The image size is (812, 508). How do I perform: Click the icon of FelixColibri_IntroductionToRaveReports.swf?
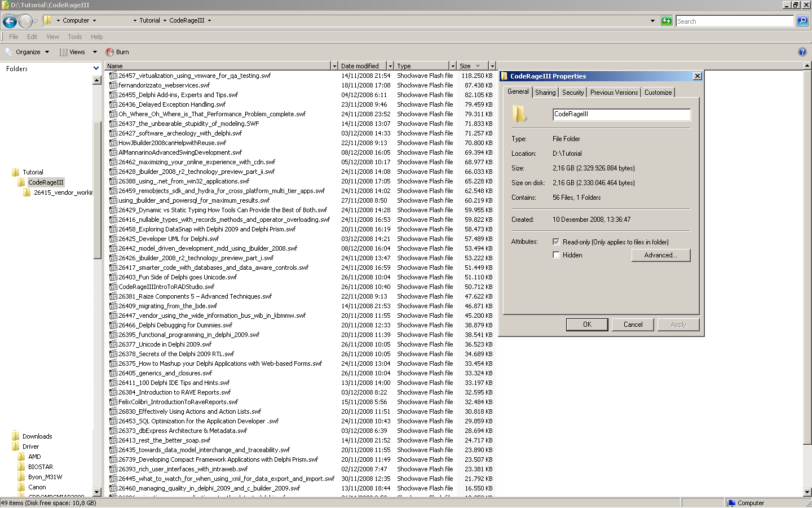pos(113,402)
